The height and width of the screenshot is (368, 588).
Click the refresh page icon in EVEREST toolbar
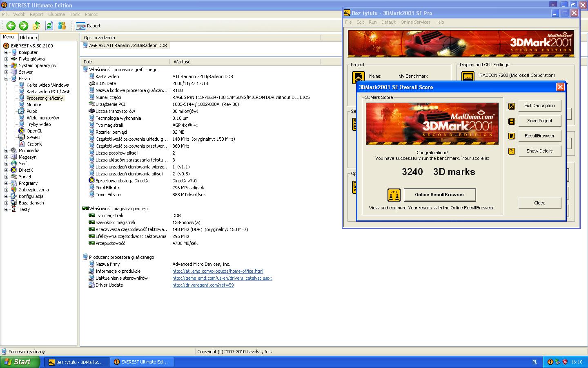(x=49, y=25)
